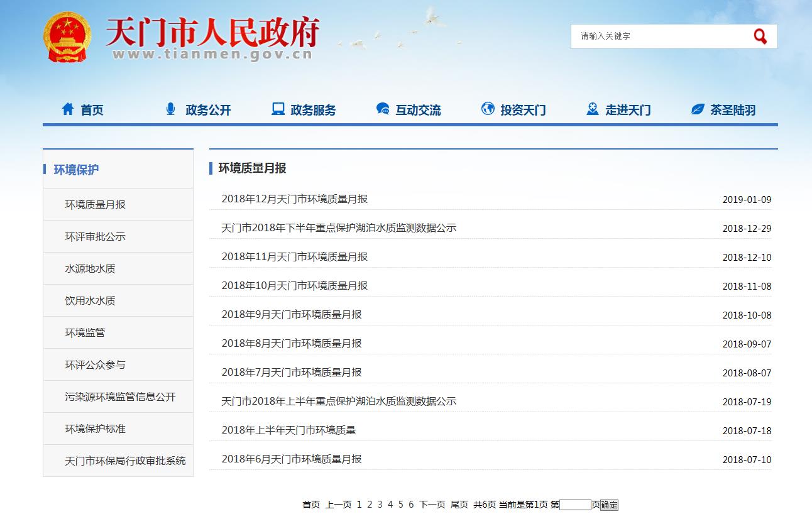Click the red search magnifier icon
The height and width of the screenshot is (519, 812).
tap(760, 36)
